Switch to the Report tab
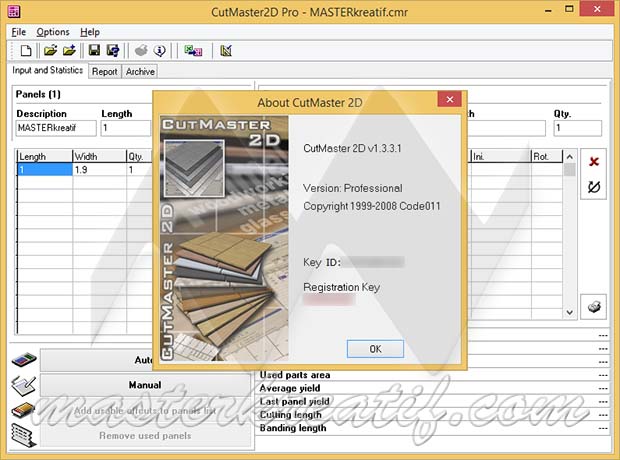The height and width of the screenshot is (460, 620). pyautogui.click(x=104, y=72)
